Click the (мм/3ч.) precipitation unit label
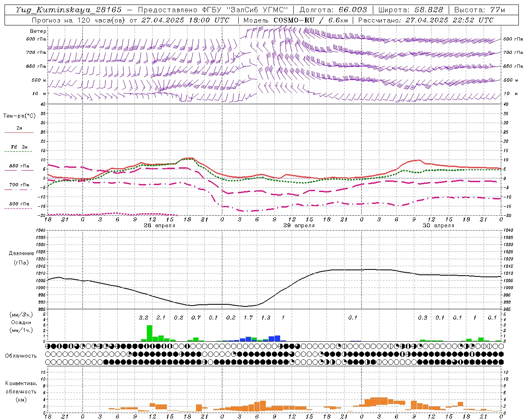The image size is (525, 420). coord(21,315)
